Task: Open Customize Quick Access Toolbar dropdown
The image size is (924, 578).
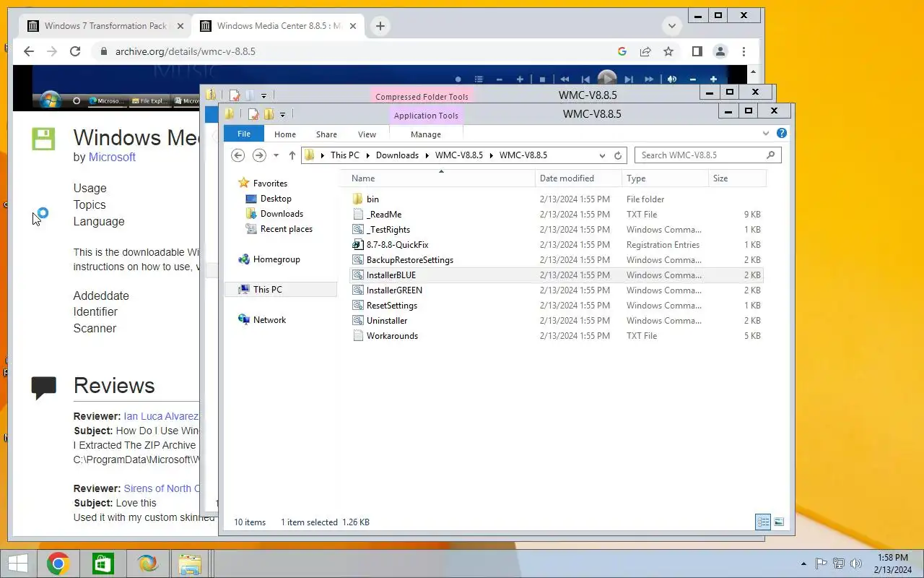Action: pyautogui.click(x=282, y=114)
